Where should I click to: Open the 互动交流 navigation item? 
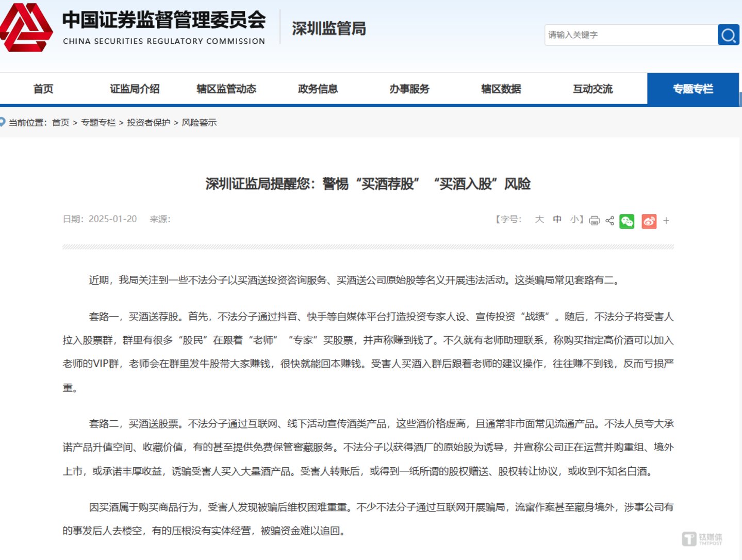tap(592, 89)
